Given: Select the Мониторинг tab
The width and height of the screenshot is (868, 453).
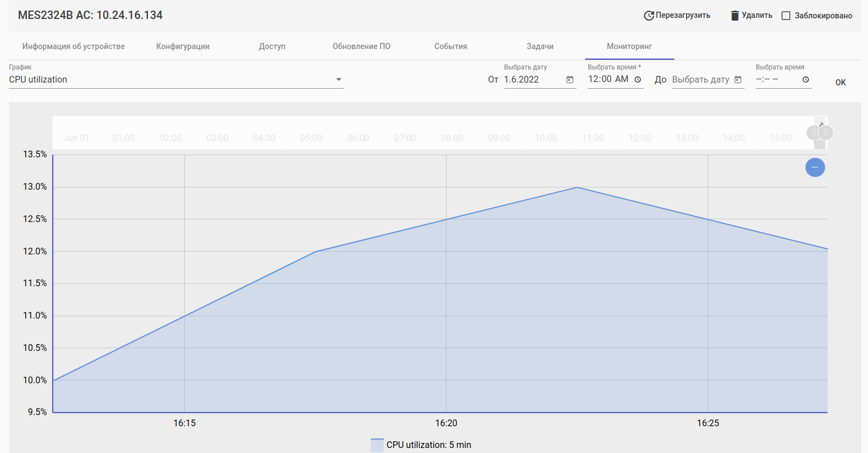Looking at the screenshot, I should click(x=630, y=46).
